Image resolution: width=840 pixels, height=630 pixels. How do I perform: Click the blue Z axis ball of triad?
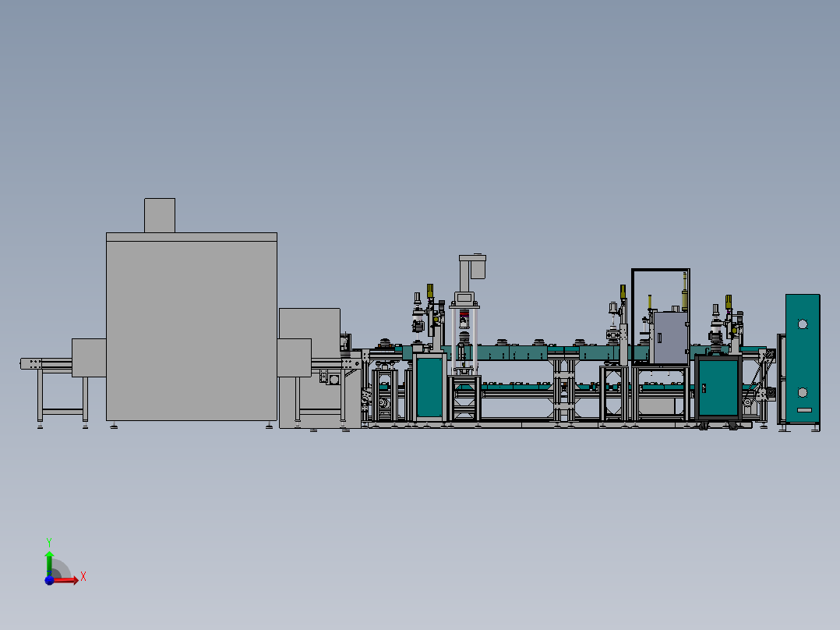[x=49, y=580]
